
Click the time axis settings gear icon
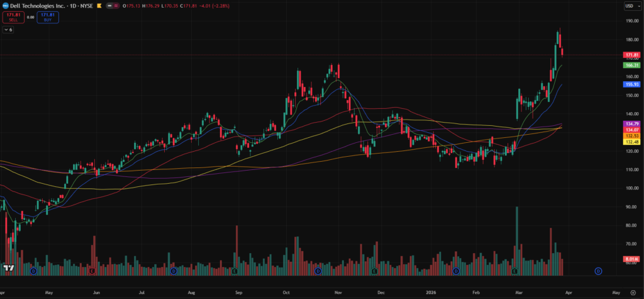pos(631,293)
